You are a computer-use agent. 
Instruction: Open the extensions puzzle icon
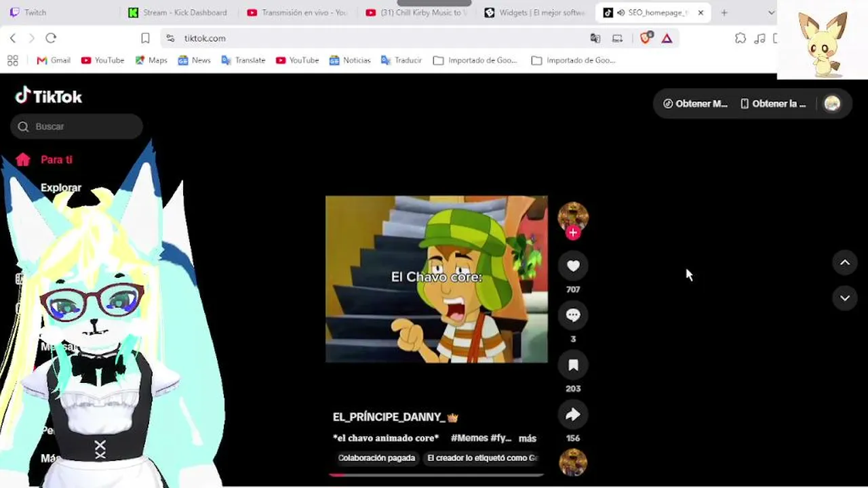click(741, 38)
